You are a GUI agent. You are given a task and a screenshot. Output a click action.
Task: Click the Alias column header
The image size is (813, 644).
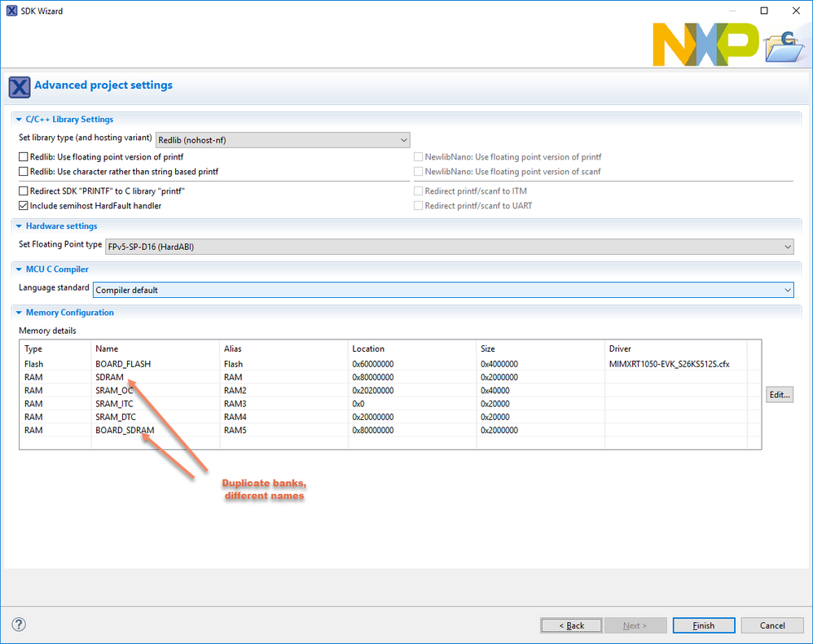[284, 348]
